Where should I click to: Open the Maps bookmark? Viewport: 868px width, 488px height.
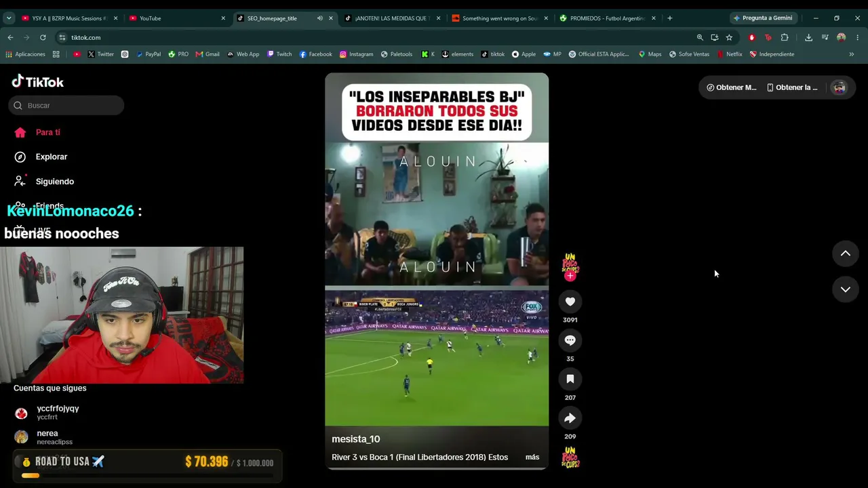(650, 54)
